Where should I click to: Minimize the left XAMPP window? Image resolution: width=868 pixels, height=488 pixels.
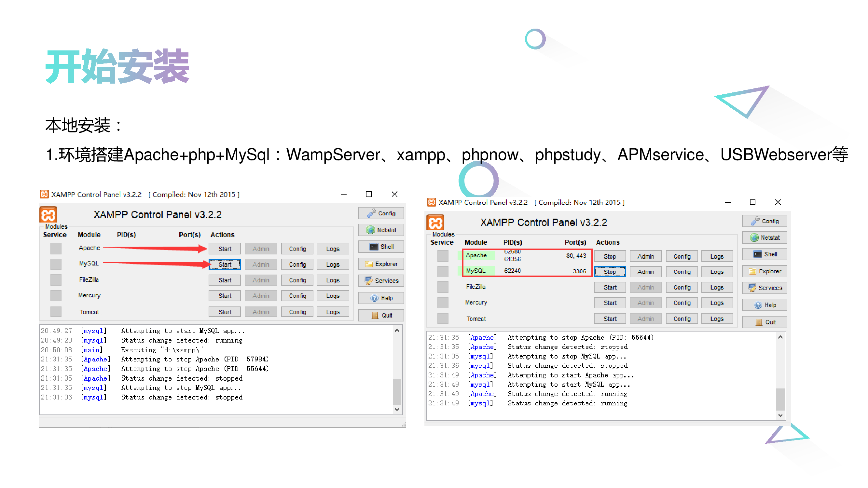[x=344, y=194]
